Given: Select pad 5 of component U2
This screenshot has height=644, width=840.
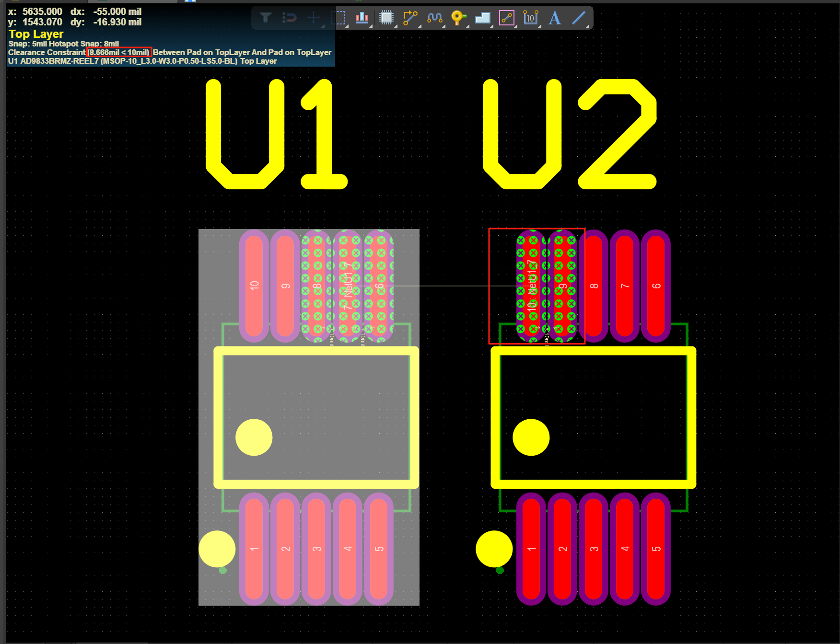Looking at the screenshot, I should pos(656,549).
